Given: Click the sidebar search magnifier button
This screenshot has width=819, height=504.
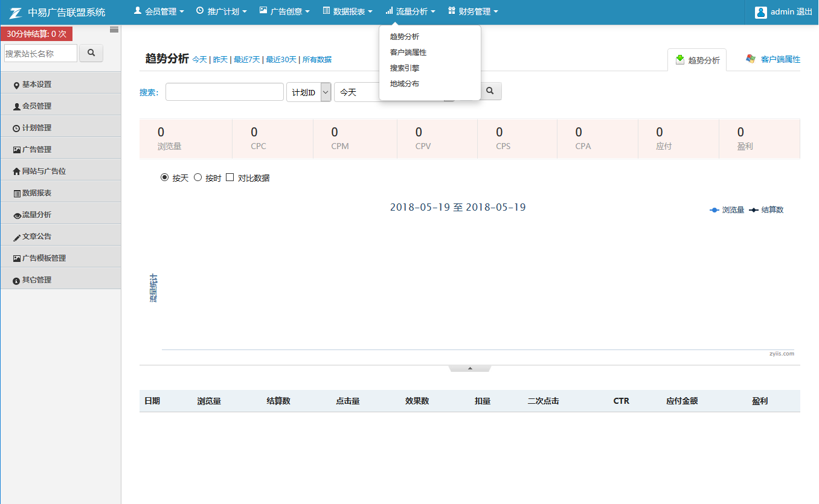Looking at the screenshot, I should (91, 53).
